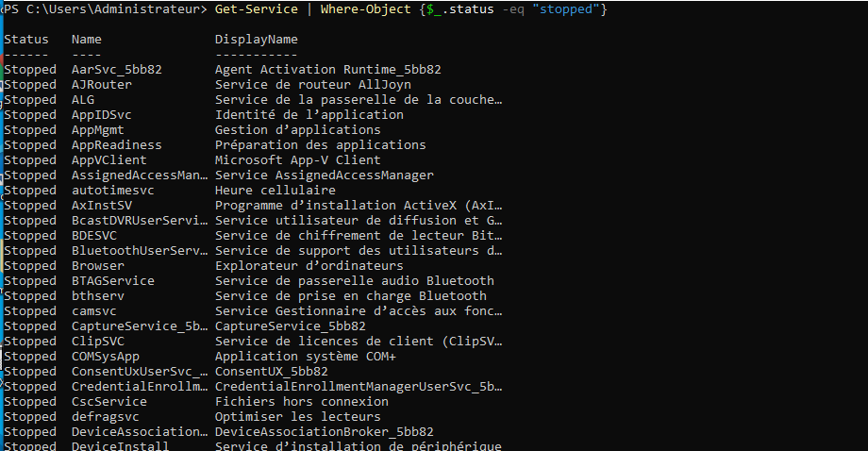The width and height of the screenshot is (868, 451).
Task: Click "Optimiser les lecteurs" display name
Action: click(297, 417)
